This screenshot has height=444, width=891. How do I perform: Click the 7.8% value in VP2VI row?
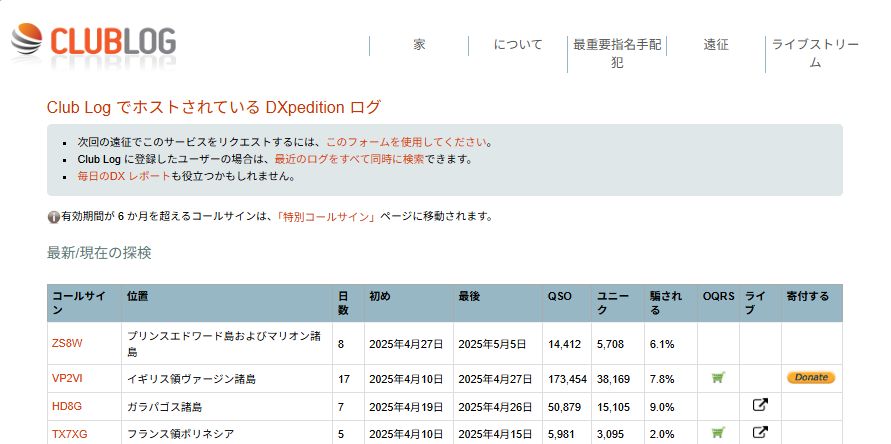pyautogui.click(x=662, y=379)
